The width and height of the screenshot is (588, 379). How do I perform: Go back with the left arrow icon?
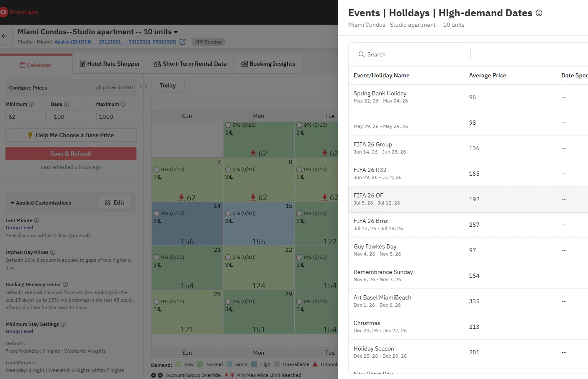click(4, 36)
